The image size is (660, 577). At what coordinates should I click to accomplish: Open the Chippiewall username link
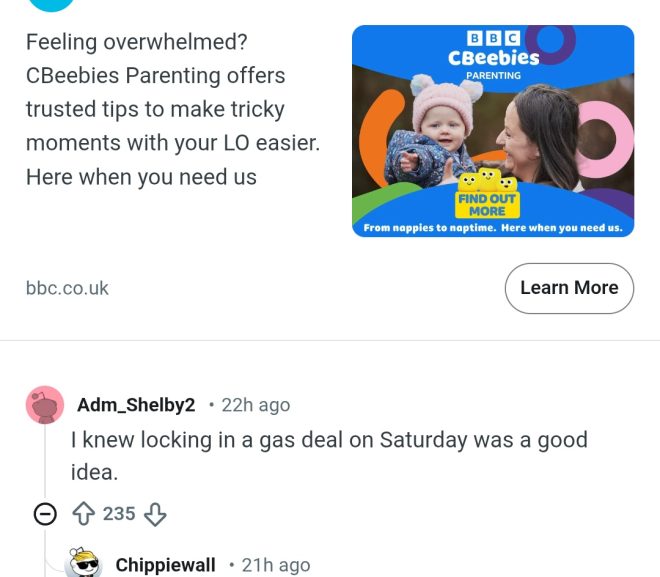(x=165, y=565)
